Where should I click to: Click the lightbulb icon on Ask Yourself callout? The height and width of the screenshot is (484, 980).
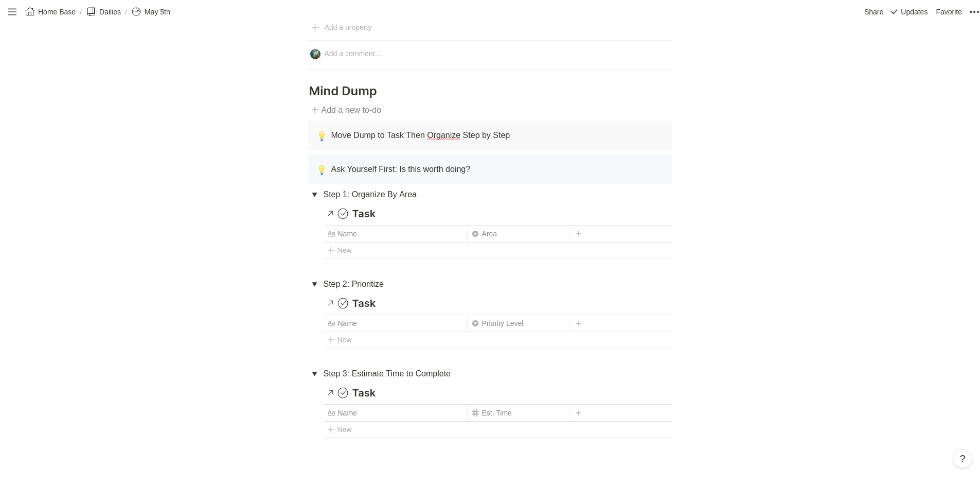[322, 170]
